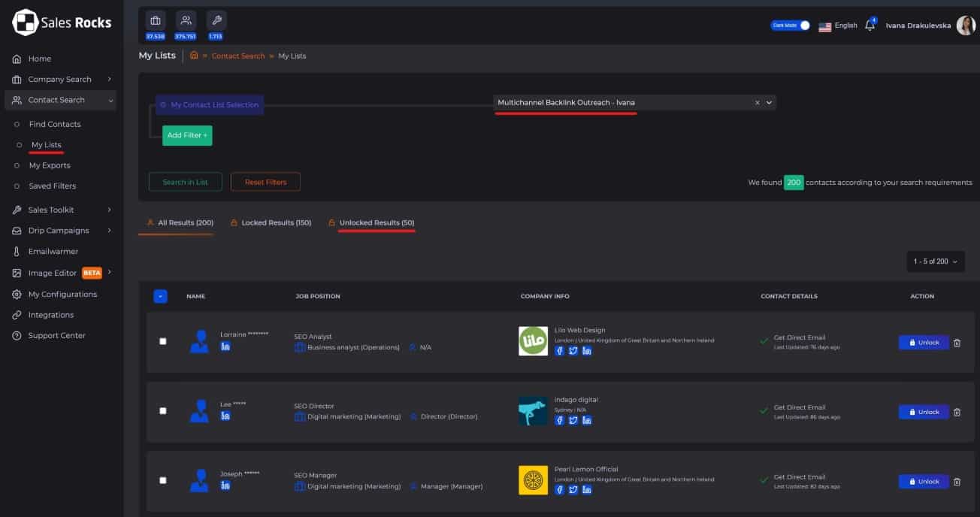Image resolution: width=980 pixels, height=517 pixels.
Task: Click the briefcase companies counter icon
Action: pos(156,20)
